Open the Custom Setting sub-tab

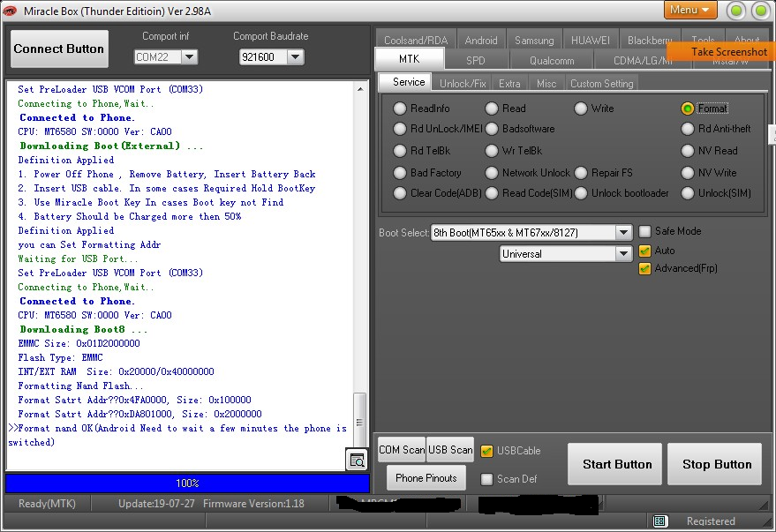(602, 83)
